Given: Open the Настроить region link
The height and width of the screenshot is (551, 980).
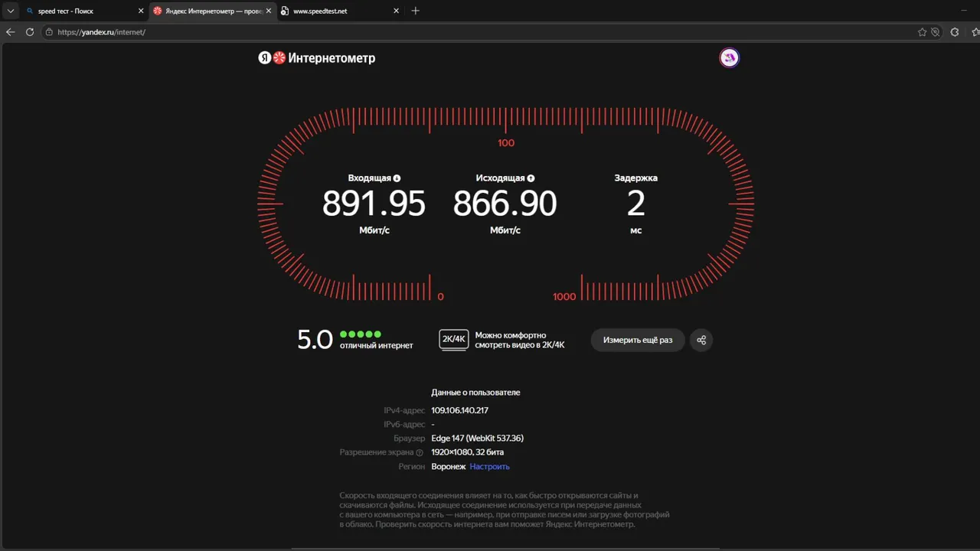Looking at the screenshot, I should coord(489,466).
